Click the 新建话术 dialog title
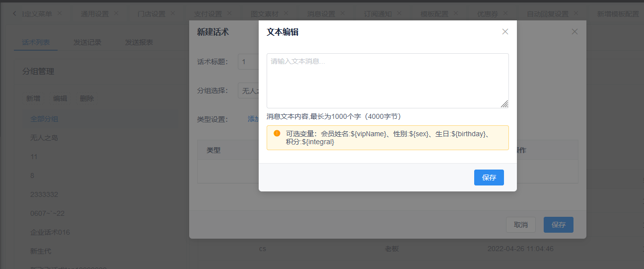Viewport: 644px width, 269px height. 213,32
